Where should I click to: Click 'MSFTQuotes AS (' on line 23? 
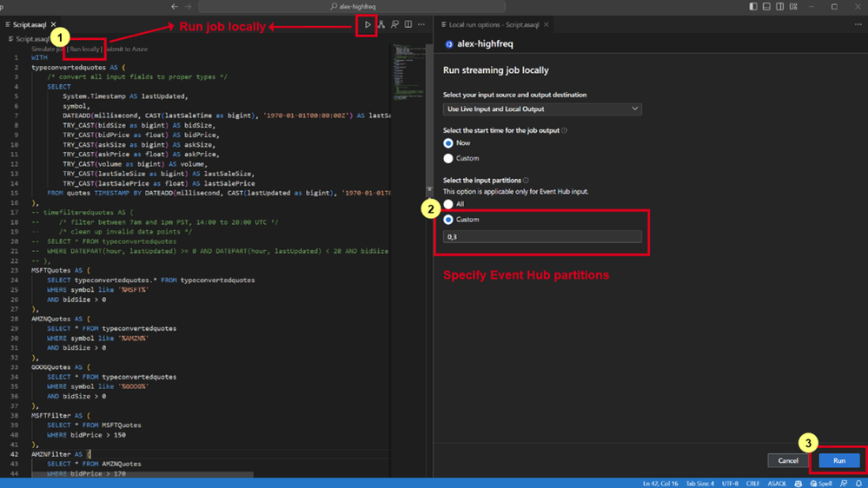(x=61, y=271)
